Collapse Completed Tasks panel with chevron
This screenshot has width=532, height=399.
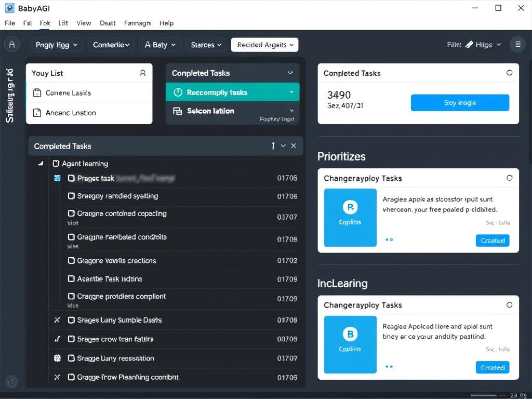click(x=283, y=145)
